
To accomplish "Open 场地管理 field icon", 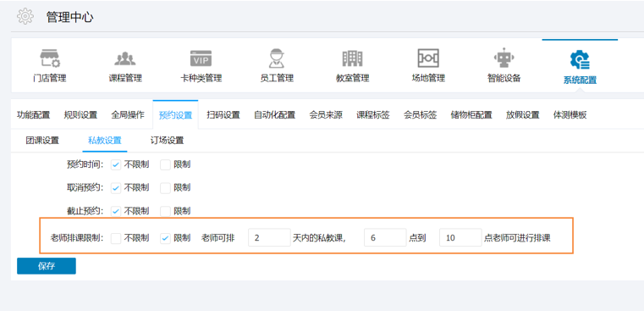I will [428, 58].
